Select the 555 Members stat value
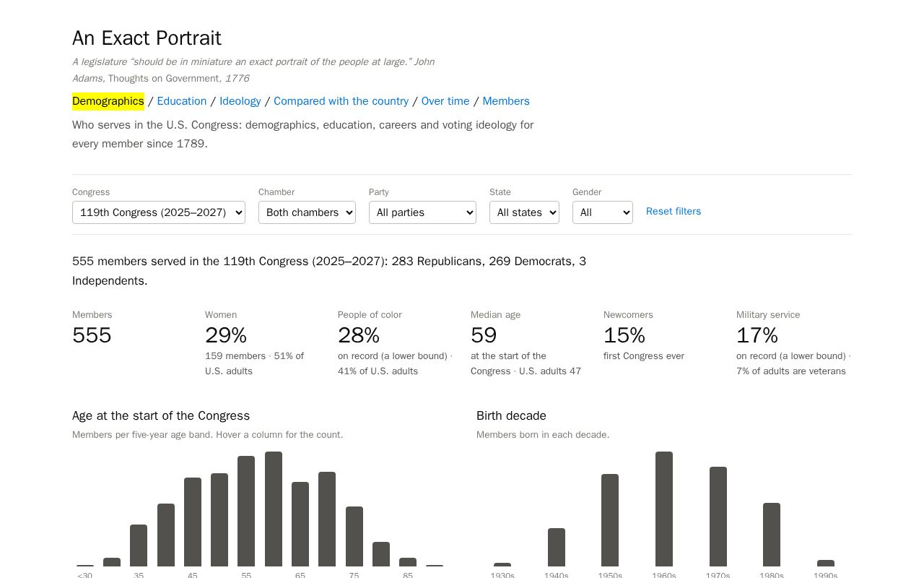This screenshot has width=924, height=578. pyautogui.click(x=92, y=335)
